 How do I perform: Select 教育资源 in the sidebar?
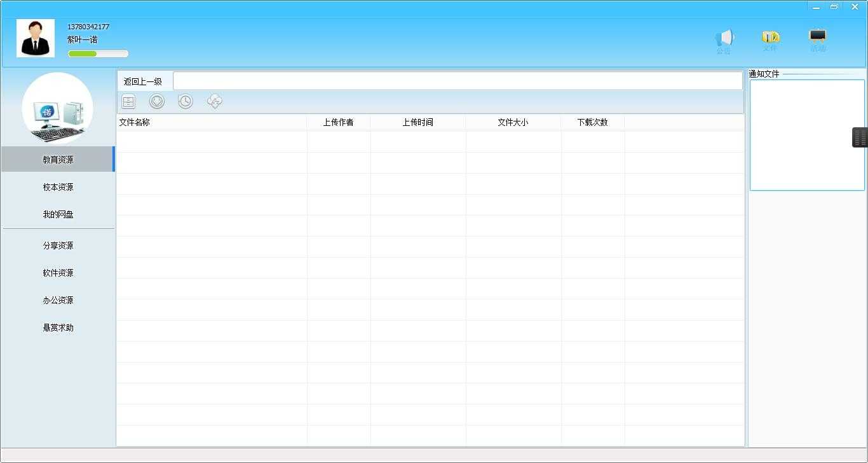click(58, 160)
